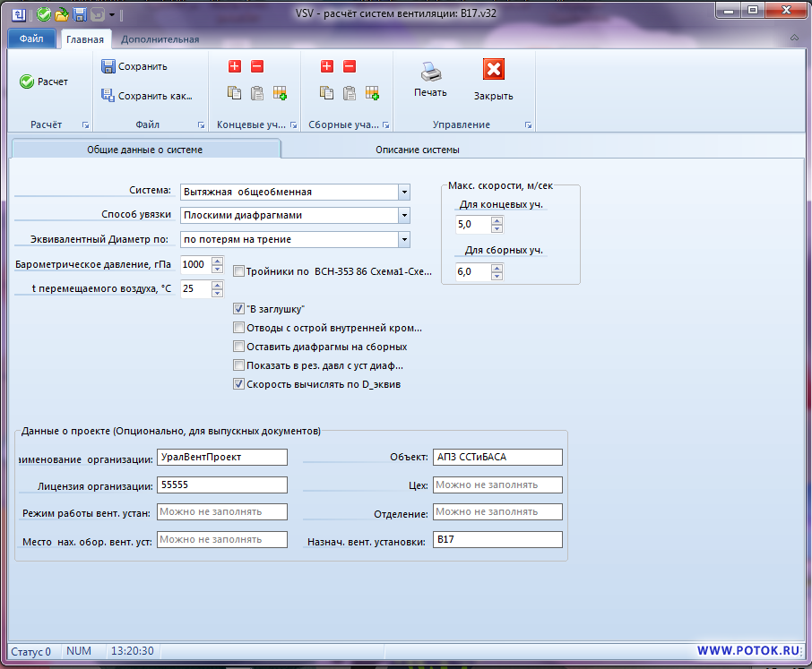
Task: Uncheck the "В заглушку" checkbox
Action: point(238,309)
